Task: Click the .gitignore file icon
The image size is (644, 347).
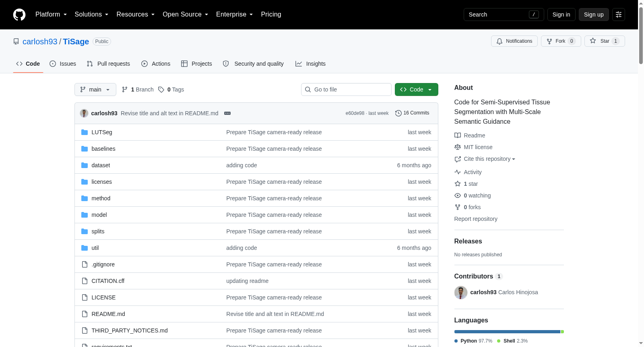Action: [85, 264]
